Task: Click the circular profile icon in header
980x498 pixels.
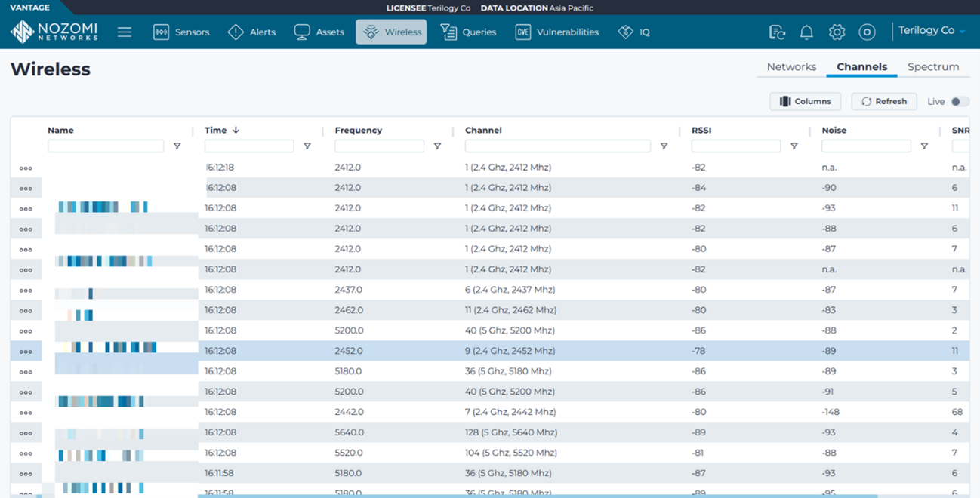Action: pyautogui.click(x=867, y=32)
